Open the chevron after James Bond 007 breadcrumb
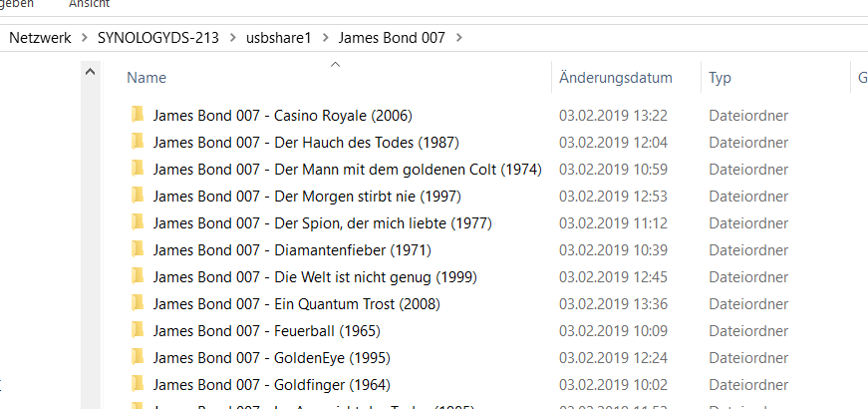Image resolution: width=868 pixels, height=409 pixels. tap(458, 38)
